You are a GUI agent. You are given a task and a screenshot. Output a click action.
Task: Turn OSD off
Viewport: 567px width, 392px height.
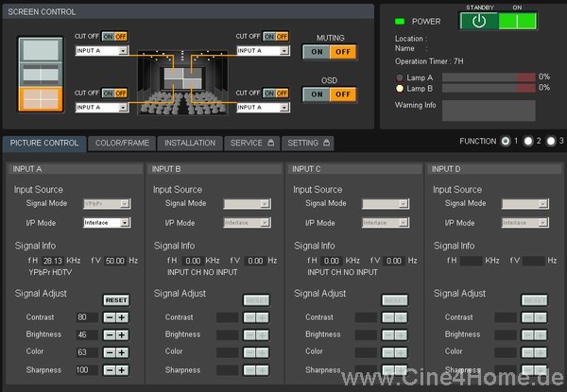[341, 94]
